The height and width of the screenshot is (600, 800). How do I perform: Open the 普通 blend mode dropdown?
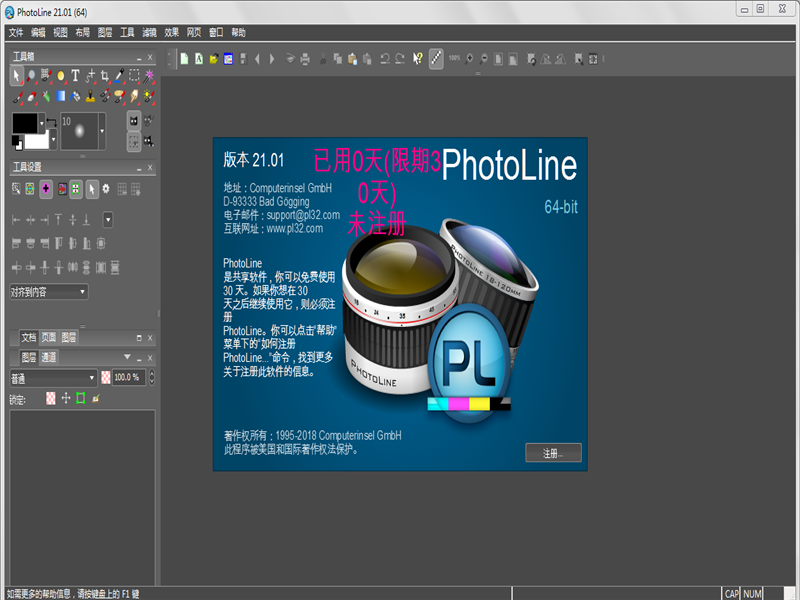click(x=53, y=378)
